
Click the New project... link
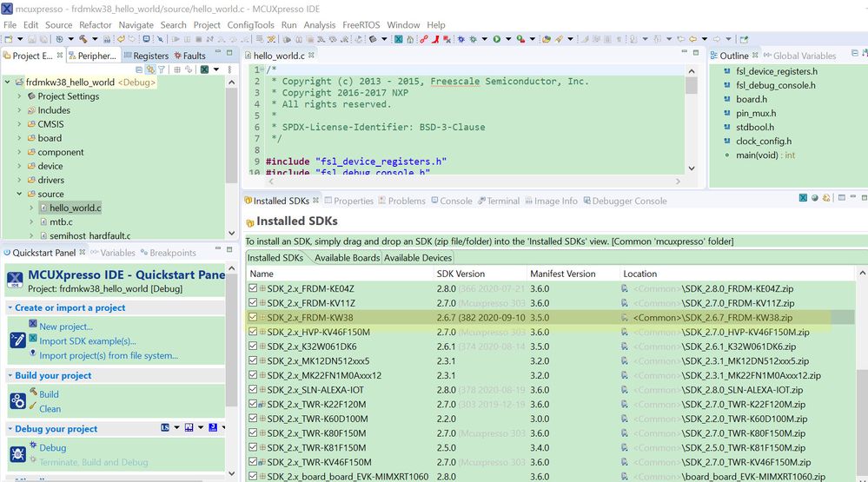click(x=66, y=327)
